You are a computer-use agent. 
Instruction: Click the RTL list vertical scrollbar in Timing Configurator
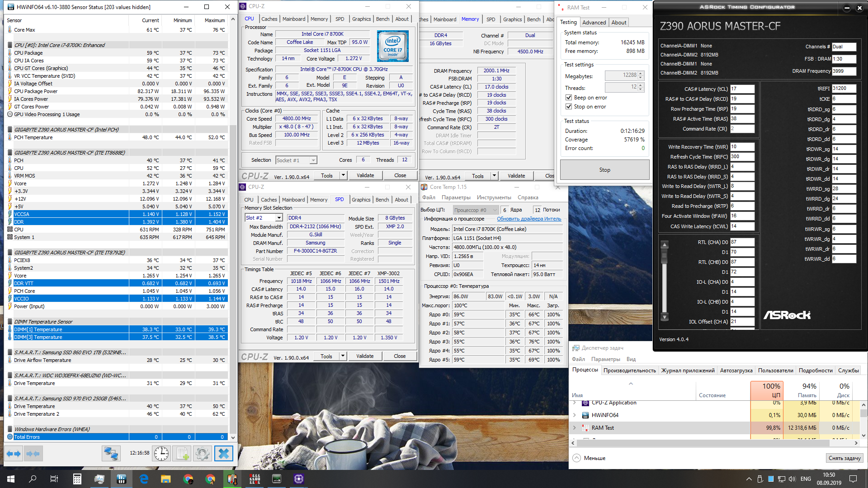click(665, 280)
